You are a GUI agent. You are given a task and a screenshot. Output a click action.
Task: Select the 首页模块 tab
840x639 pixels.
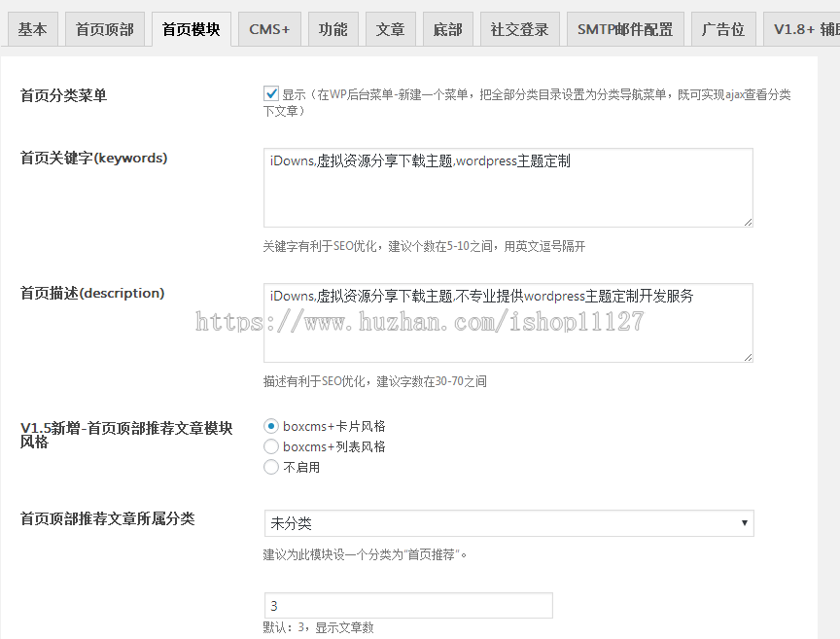tap(191, 29)
